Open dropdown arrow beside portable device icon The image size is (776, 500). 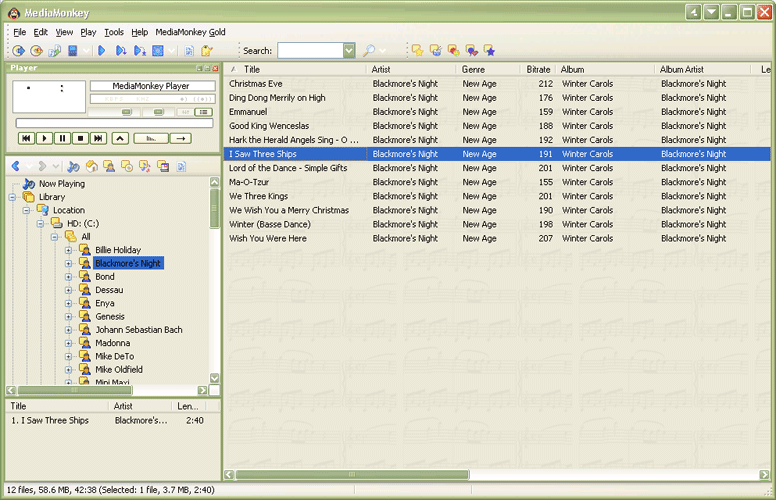tap(86, 50)
